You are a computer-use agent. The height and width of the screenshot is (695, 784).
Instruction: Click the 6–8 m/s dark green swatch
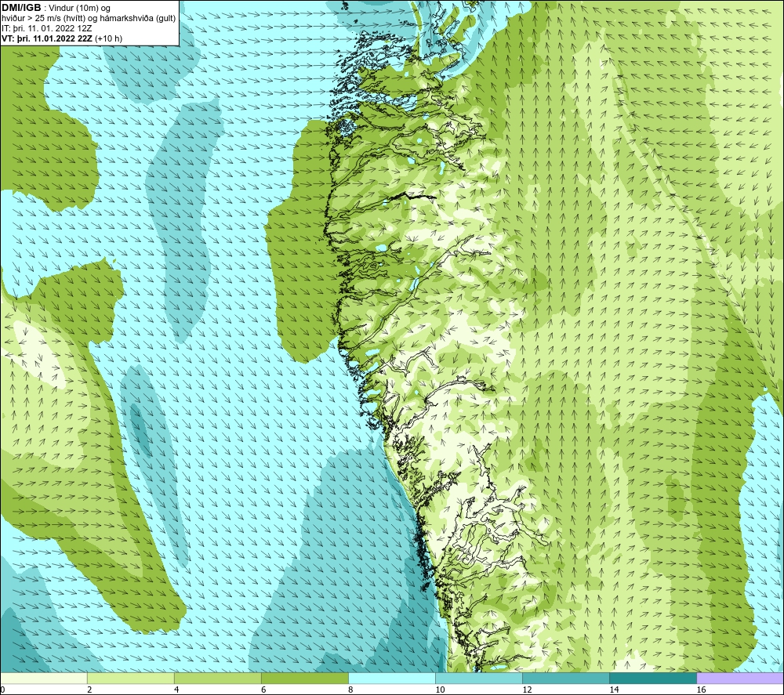click(x=305, y=678)
